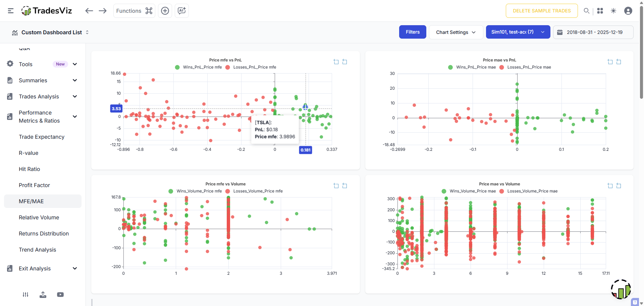Click the add-to-dashboard icon on Price mfe vs PnL
644x306 pixels.
[x=336, y=62]
